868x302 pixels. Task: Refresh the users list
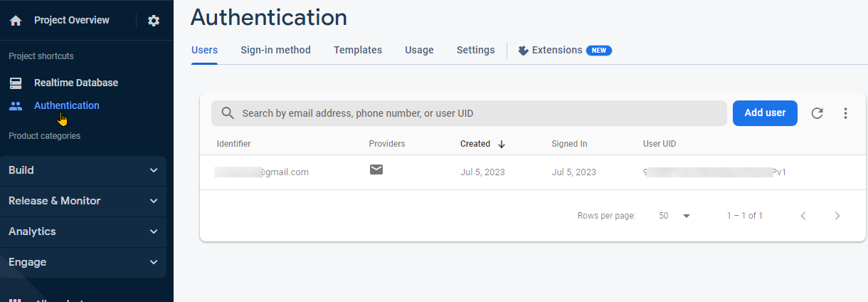pos(817,113)
